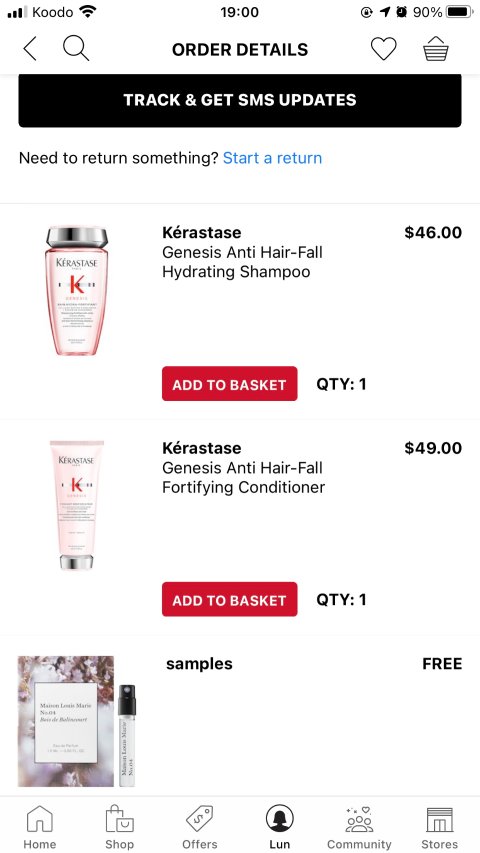Open the Kérastase shampoo product image
The image size is (480, 853).
click(x=77, y=291)
